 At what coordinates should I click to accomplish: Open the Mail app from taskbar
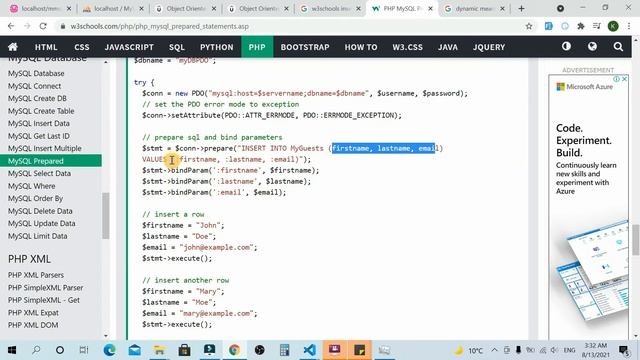point(135,350)
